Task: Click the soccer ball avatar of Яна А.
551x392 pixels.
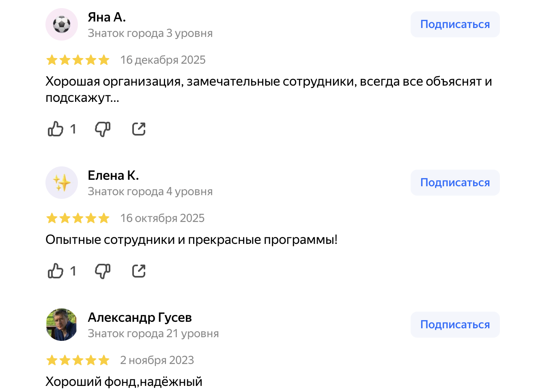Action: 61,24
